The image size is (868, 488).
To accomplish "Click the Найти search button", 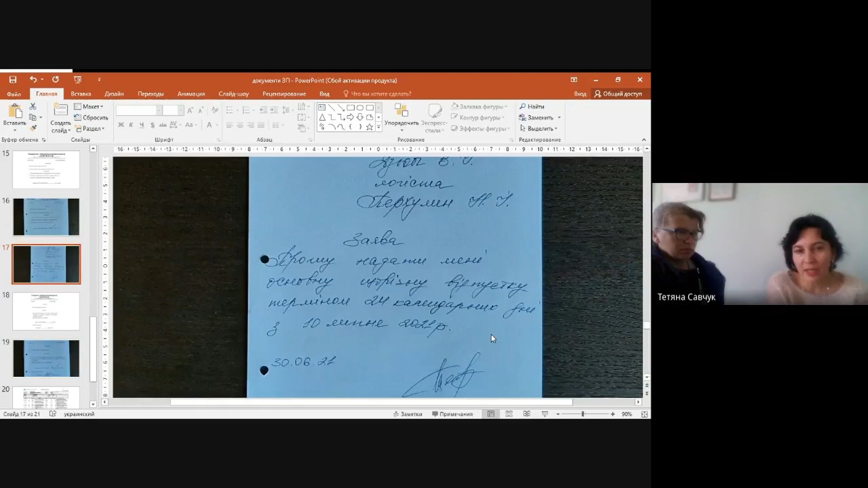I will [532, 107].
